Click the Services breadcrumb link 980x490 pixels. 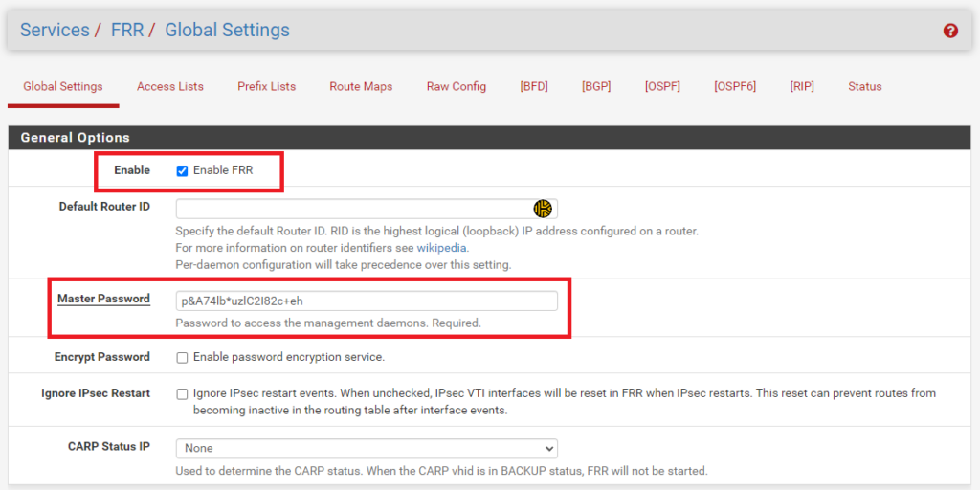click(55, 30)
